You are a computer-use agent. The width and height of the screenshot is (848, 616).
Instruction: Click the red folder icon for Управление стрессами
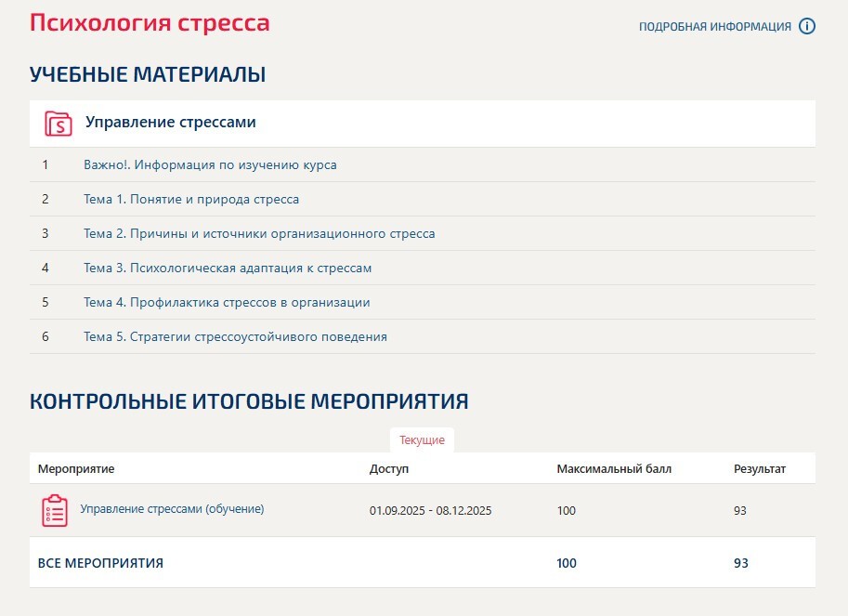click(x=58, y=123)
